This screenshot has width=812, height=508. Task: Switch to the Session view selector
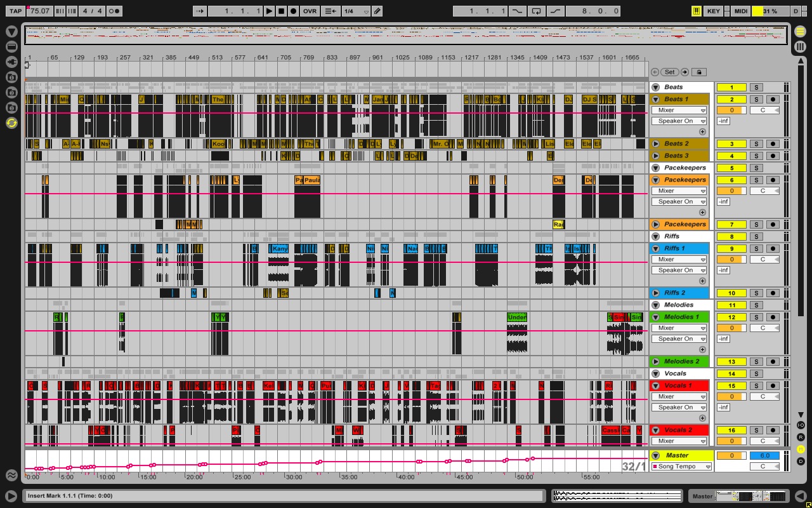point(800,46)
